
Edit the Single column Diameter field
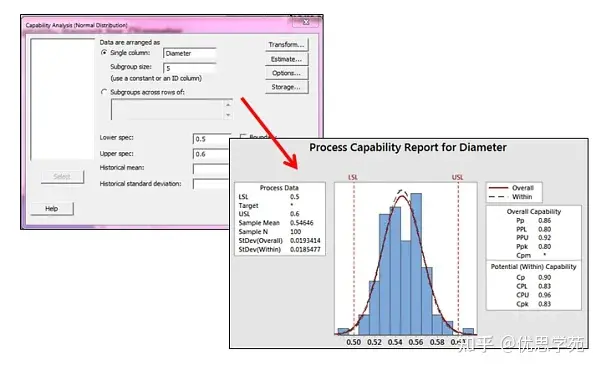tap(189, 53)
